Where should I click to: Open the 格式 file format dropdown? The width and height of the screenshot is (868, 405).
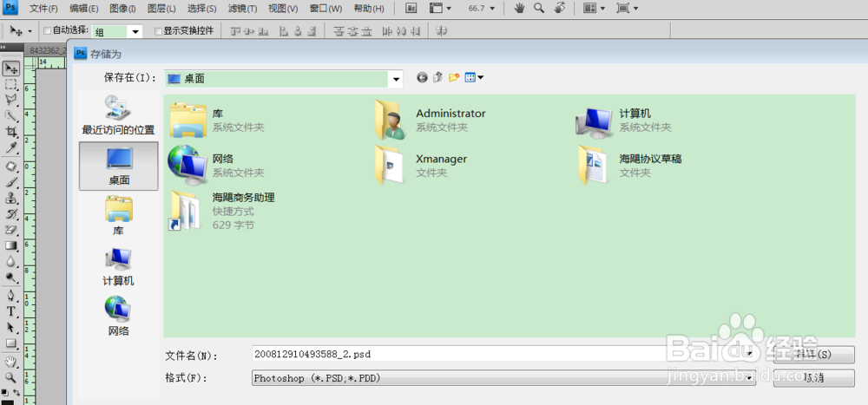pyautogui.click(x=750, y=378)
